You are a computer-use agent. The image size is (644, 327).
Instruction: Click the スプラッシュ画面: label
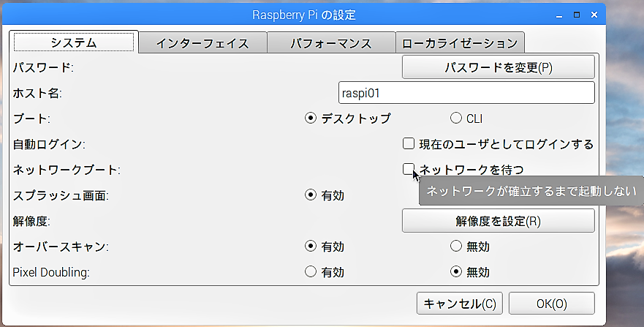point(61,195)
